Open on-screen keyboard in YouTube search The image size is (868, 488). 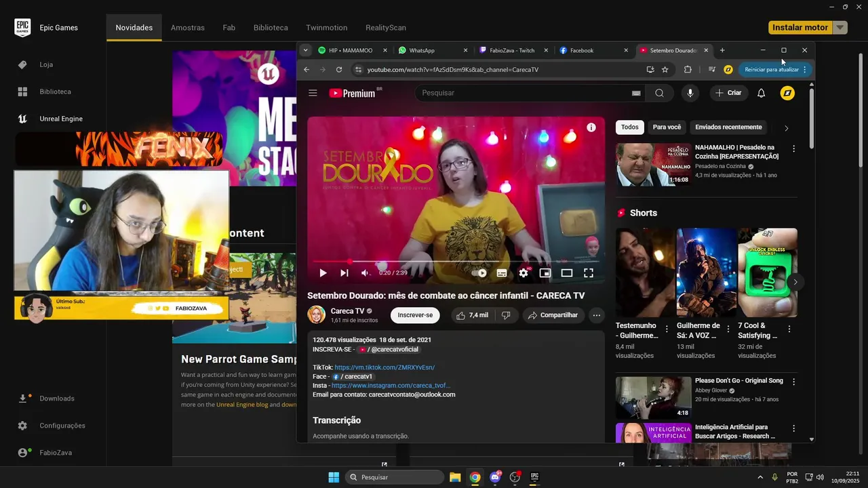click(636, 94)
